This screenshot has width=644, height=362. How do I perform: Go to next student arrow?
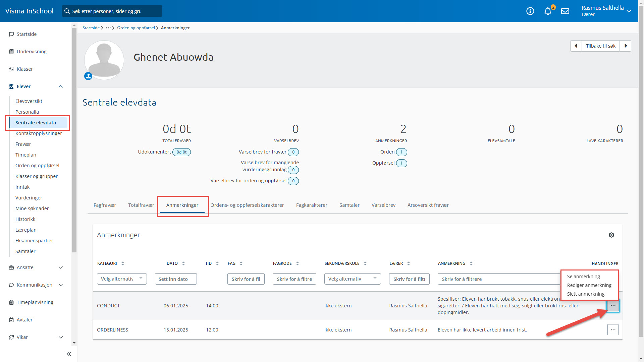626,46
